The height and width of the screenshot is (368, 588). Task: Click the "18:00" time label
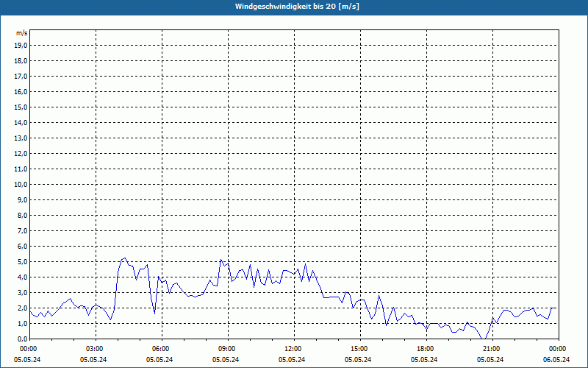coord(426,349)
